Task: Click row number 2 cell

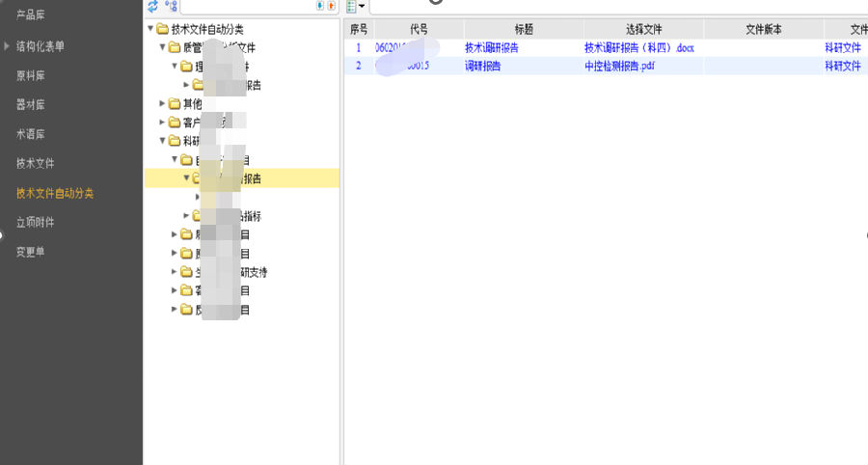Action: (358, 66)
